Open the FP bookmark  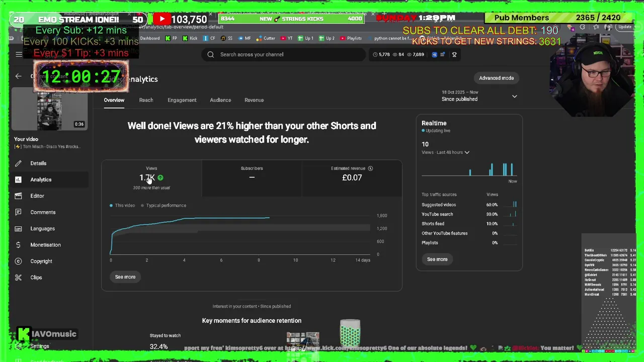coord(171,38)
